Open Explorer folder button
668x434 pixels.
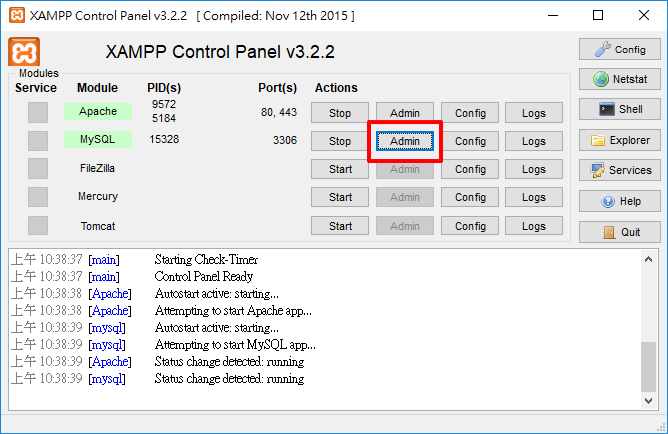619,140
